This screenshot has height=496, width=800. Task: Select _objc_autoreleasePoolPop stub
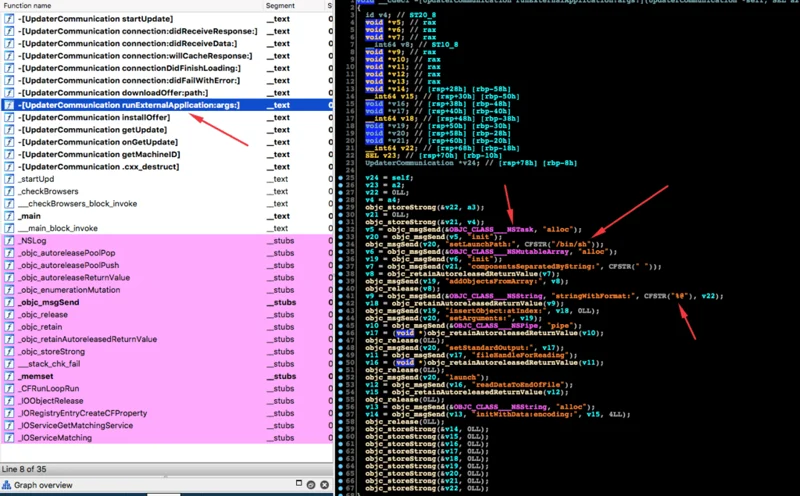(66, 253)
